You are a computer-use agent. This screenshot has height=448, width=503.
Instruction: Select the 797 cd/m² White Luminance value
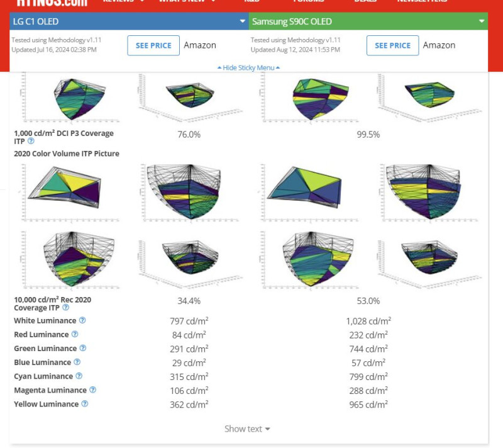189,321
